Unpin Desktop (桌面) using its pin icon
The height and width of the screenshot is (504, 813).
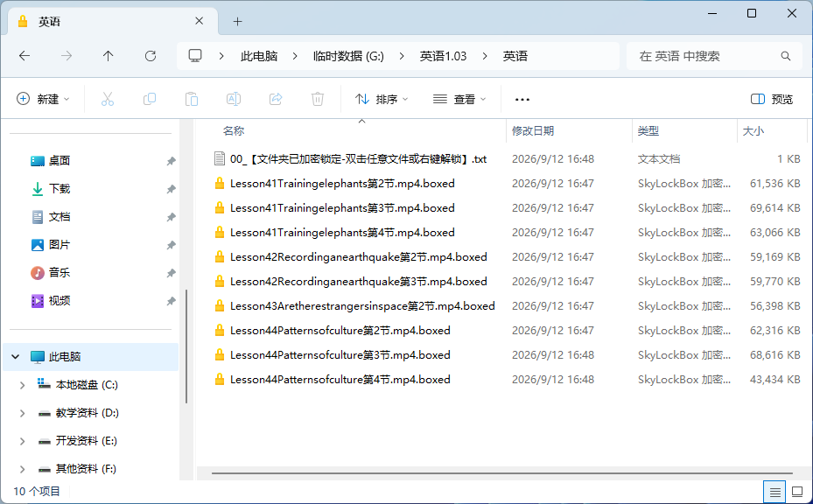pyautogui.click(x=171, y=161)
